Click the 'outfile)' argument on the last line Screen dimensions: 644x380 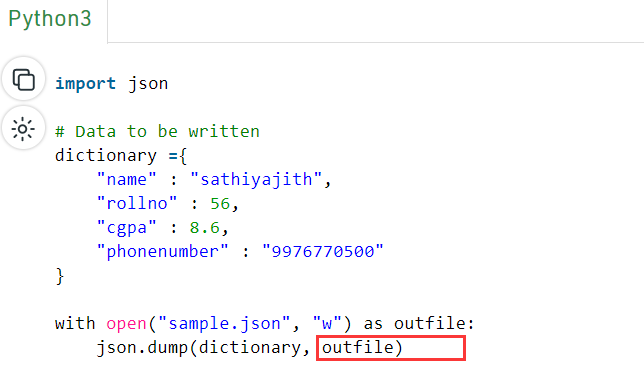click(362, 348)
